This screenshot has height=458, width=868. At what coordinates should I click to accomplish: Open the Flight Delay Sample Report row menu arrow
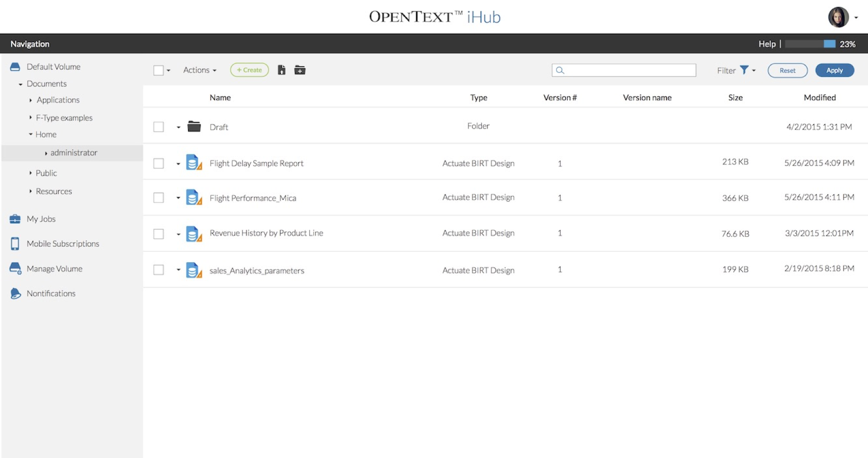click(178, 164)
